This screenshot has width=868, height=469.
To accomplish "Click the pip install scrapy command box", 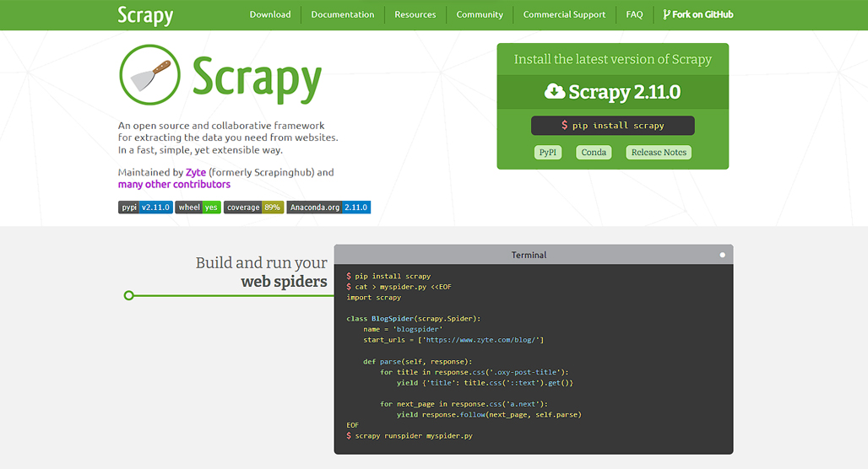I will pyautogui.click(x=613, y=126).
